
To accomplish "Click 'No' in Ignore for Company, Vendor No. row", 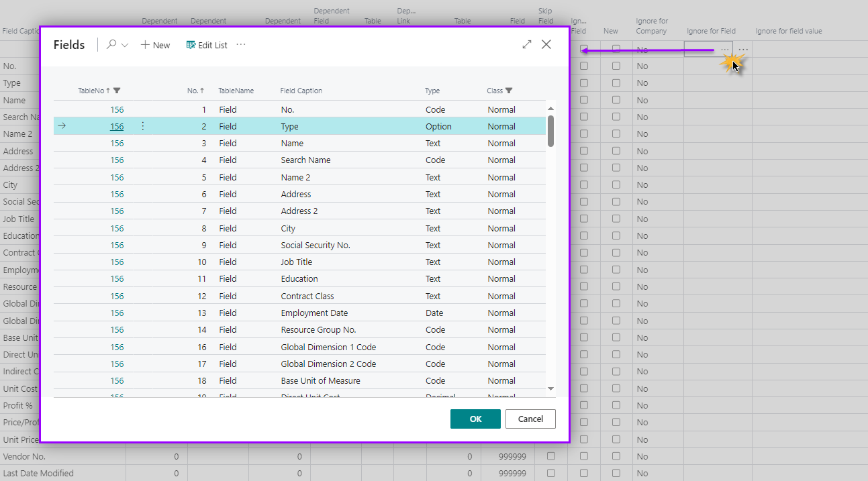I will [x=642, y=456].
